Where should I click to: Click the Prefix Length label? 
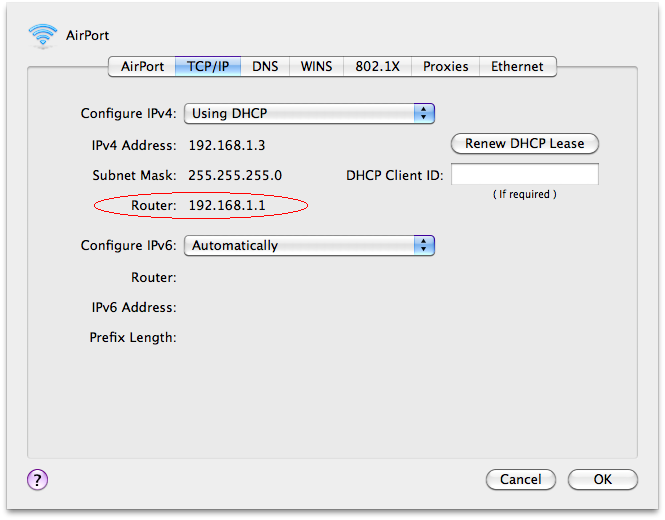[133, 338]
